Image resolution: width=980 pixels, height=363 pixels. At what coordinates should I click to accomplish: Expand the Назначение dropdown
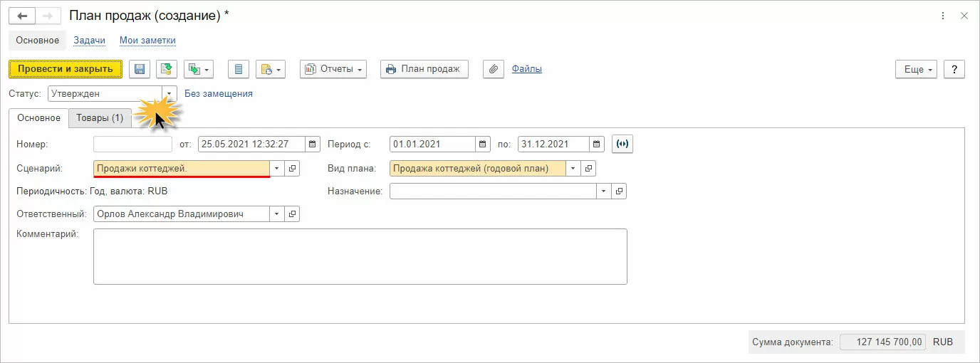pyautogui.click(x=604, y=191)
